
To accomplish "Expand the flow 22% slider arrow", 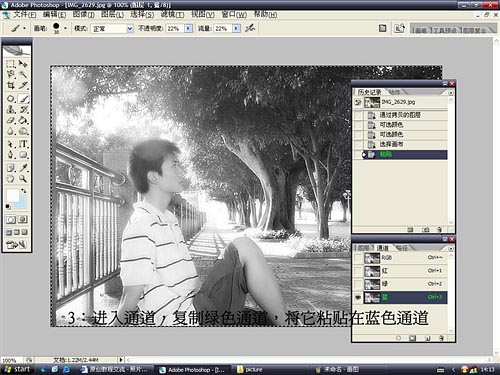I will click(x=236, y=28).
